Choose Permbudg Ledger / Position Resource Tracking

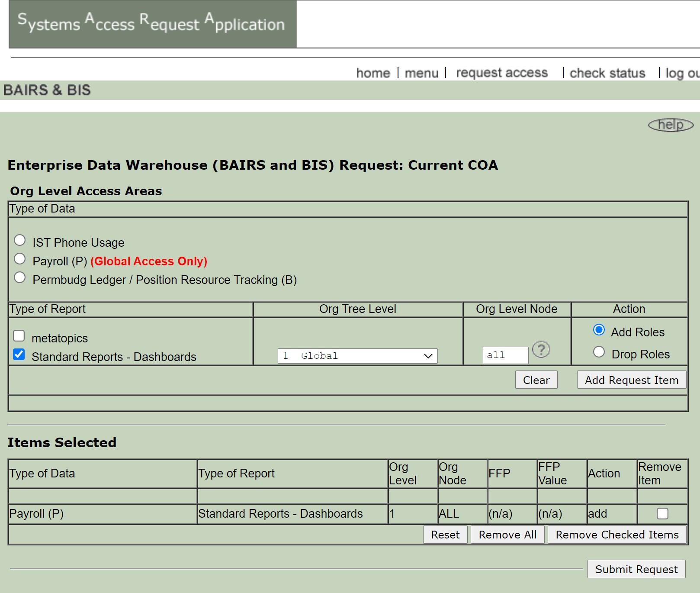(19, 277)
